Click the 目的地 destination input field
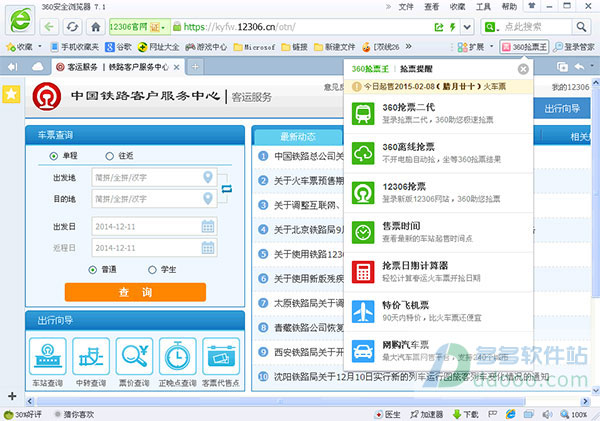 click(154, 199)
